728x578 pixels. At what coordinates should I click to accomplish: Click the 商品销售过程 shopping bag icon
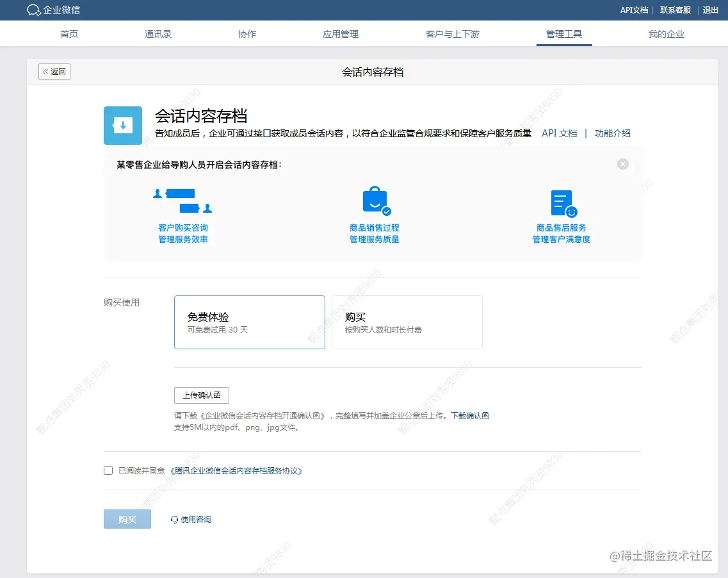(x=376, y=201)
